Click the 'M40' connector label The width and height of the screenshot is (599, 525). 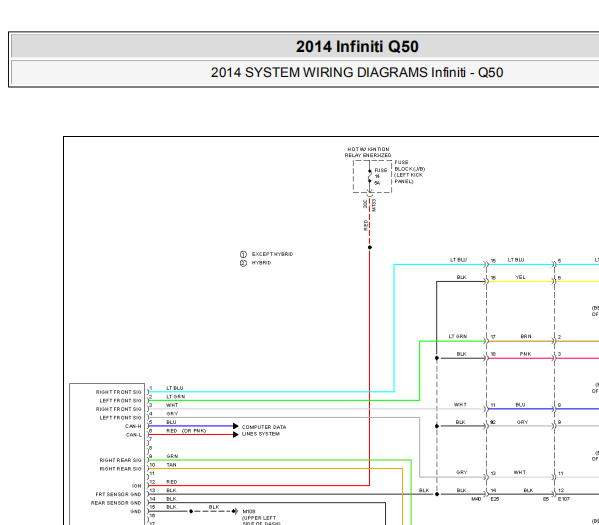[x=476, y=499]
